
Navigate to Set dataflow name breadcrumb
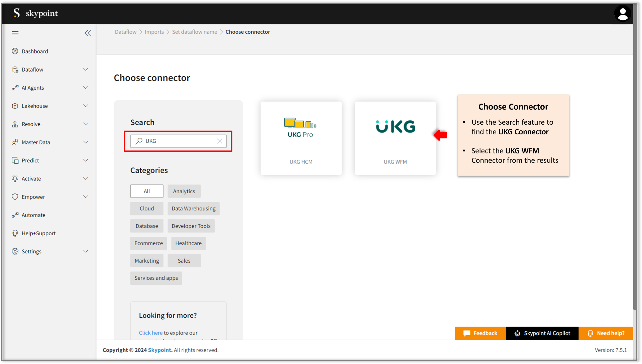194,32
